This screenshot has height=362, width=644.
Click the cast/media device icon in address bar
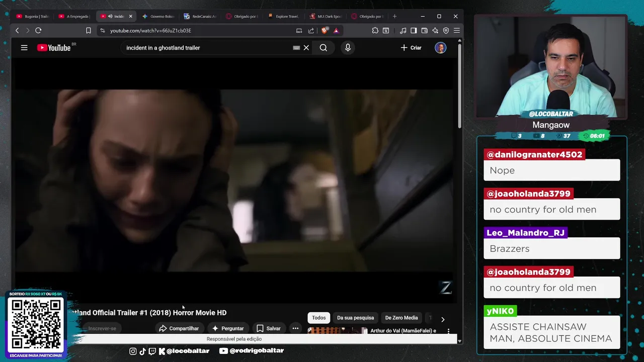pyautogui.click(x=299, y=31)
